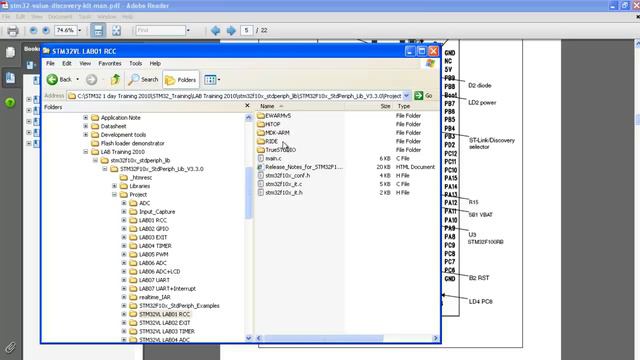Expand the Development tools tree node
This screenshot has width=640, height=360.
[x=86, y=135]
